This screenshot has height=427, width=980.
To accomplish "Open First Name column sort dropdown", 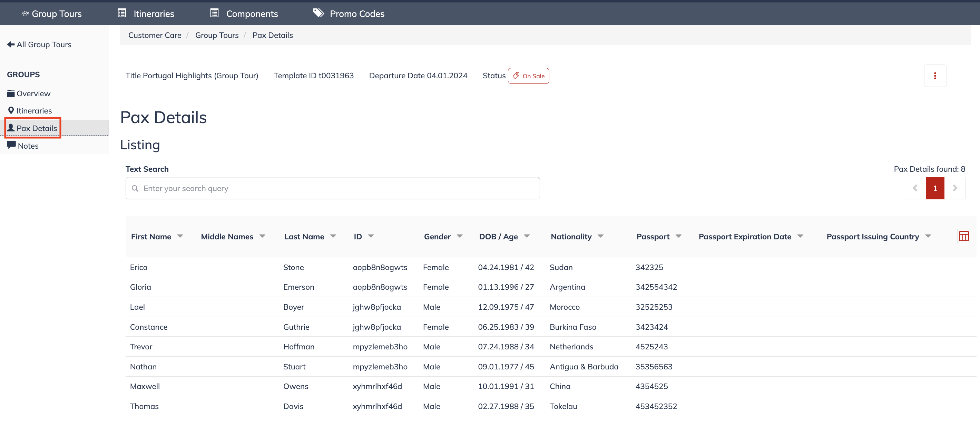I will 180,236.
